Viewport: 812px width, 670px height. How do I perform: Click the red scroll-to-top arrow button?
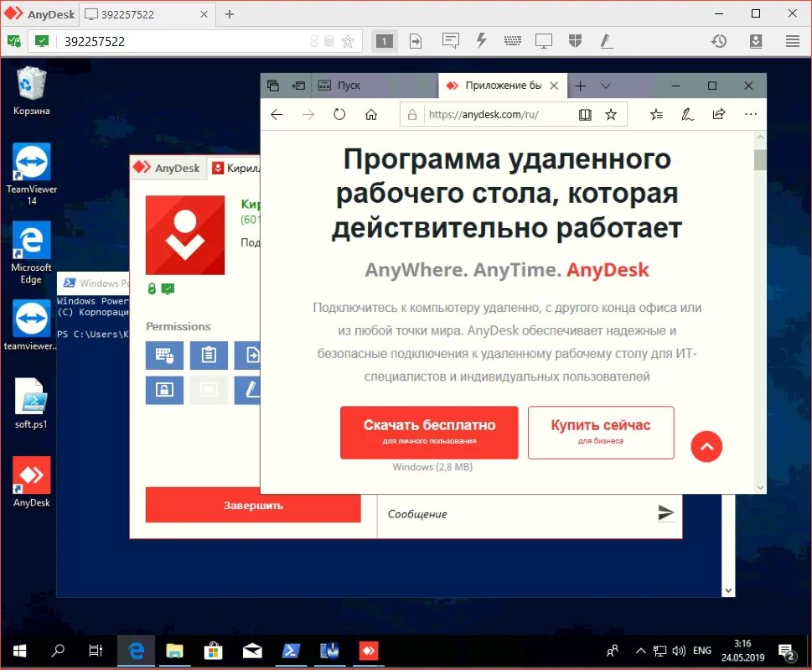pos(706,446)
